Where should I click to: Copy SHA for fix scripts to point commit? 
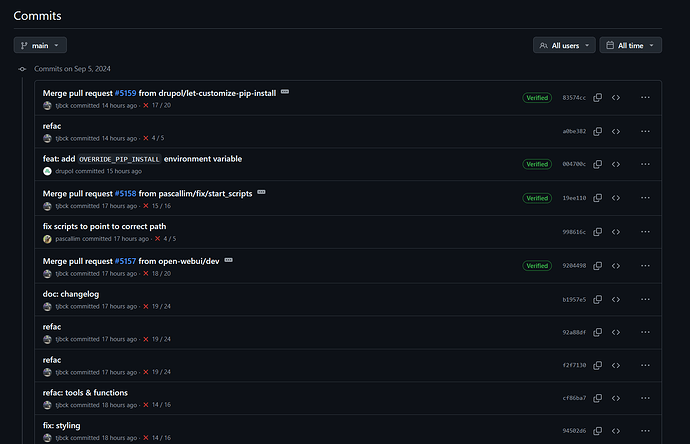pyautogui.click(x=597, y=232)
